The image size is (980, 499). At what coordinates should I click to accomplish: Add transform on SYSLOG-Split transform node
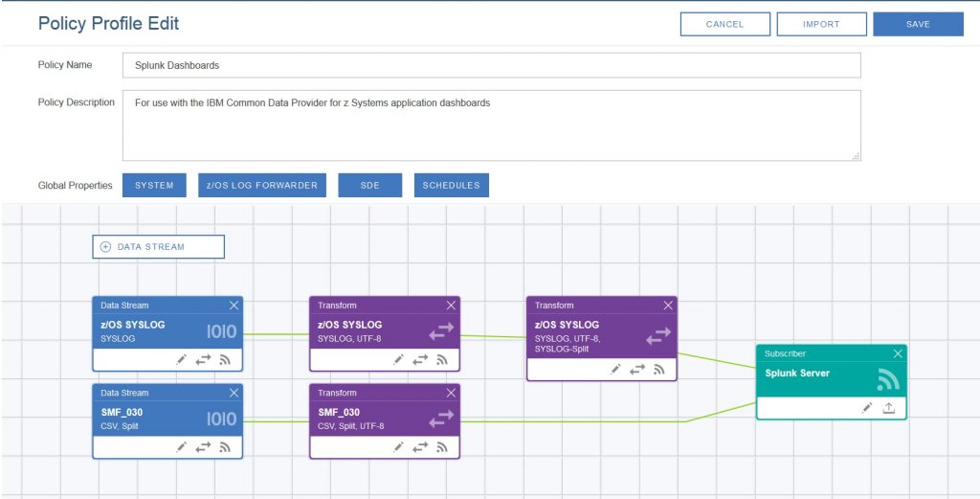pyautogui.click(x=636, y=370)
